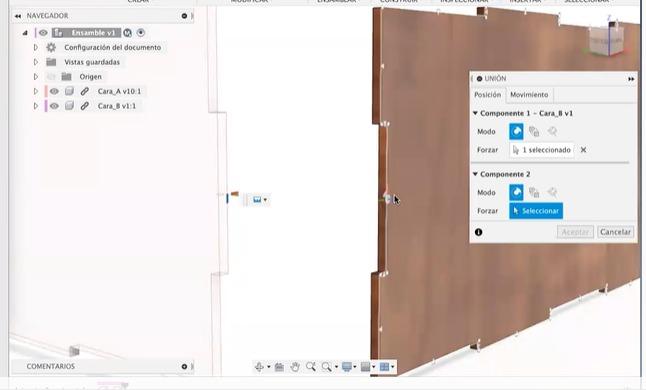Click the Cara_B v1:1 component box icon

[x=69, y=106]
